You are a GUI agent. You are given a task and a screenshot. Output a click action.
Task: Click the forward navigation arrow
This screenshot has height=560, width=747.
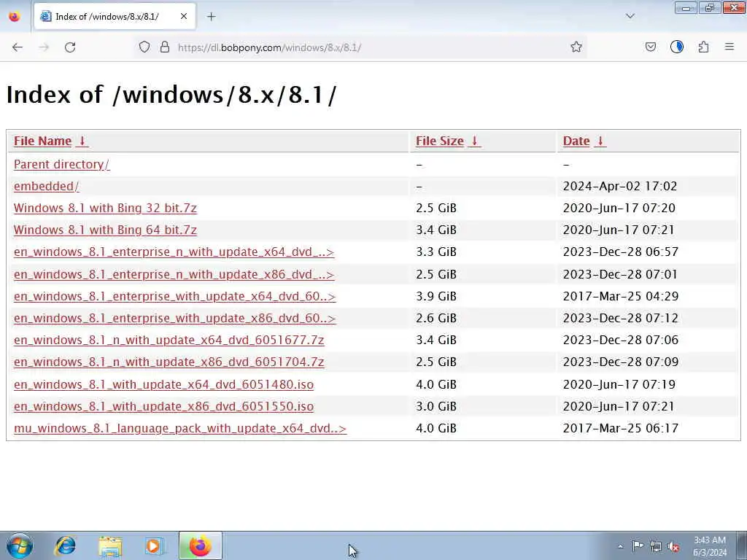(44, 47)
